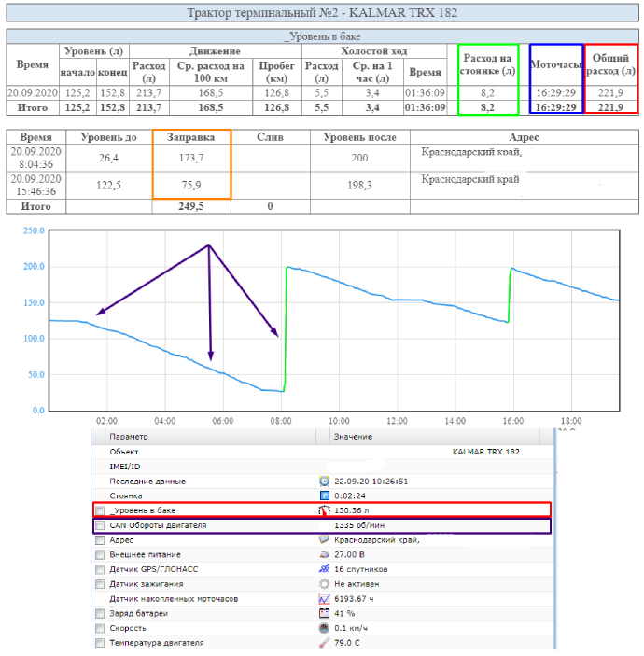
Task: Click the Параметр column header
Action: 129,436
